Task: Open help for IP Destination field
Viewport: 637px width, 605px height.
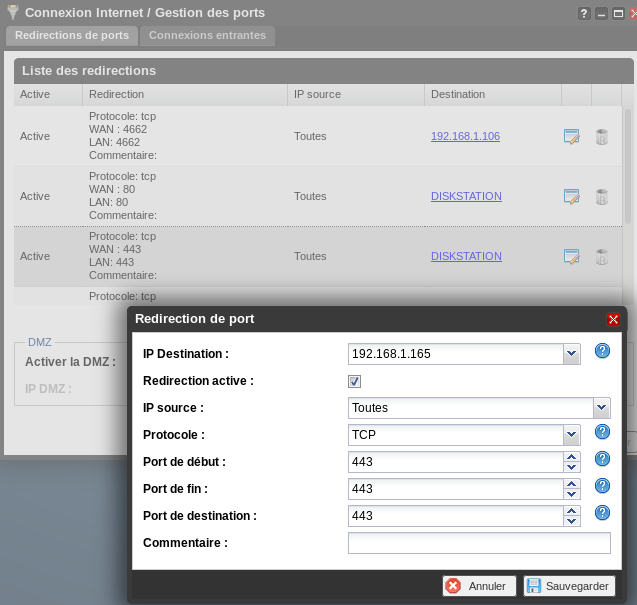Action: click(602, 351)
